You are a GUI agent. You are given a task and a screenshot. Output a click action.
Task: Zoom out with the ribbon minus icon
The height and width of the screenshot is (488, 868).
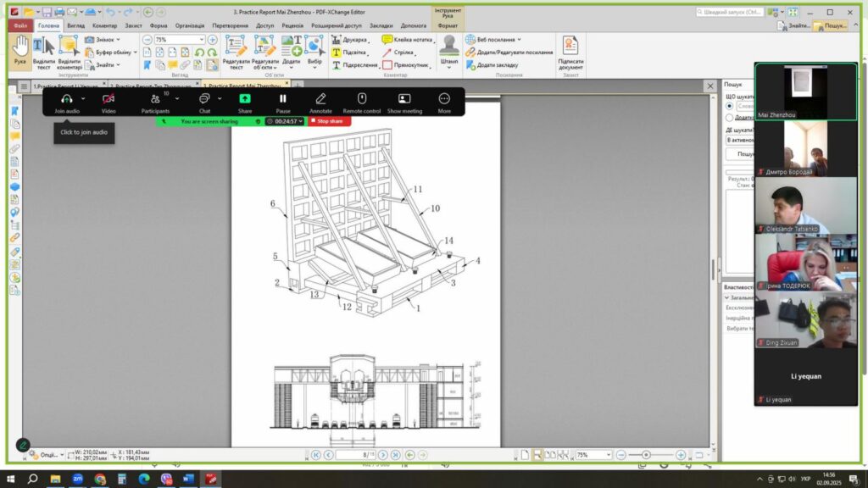pyautogui.click(x=147, y=40)
